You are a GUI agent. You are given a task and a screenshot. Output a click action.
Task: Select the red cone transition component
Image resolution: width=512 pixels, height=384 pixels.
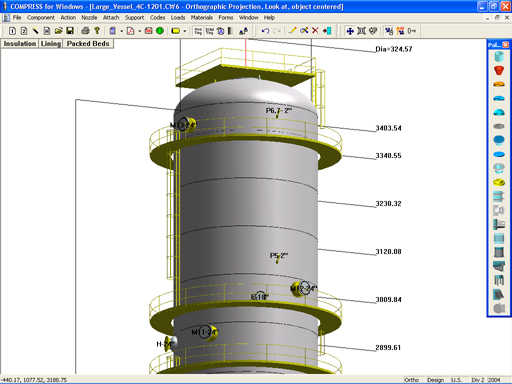499,70
